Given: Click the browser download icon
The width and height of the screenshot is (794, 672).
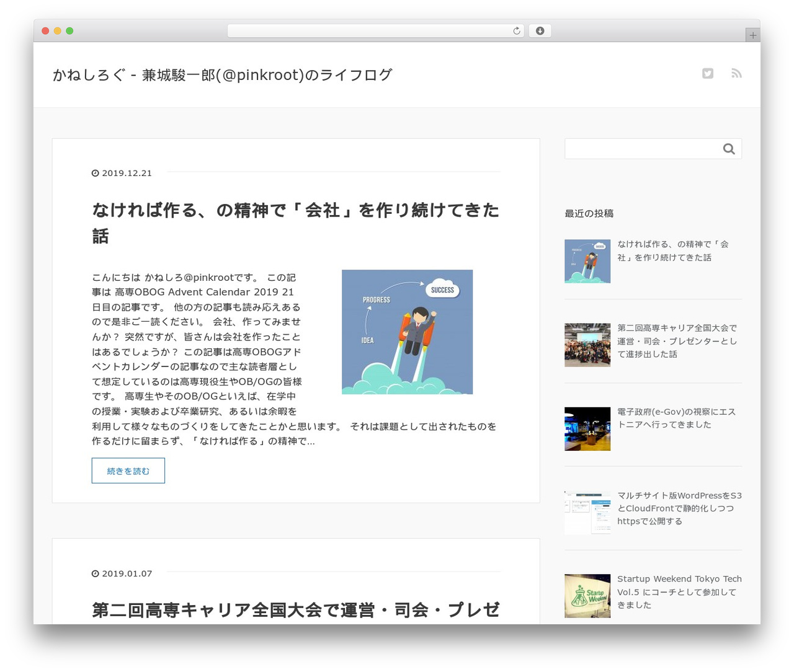Looking at the screenshot, I should tap(540, 31).
